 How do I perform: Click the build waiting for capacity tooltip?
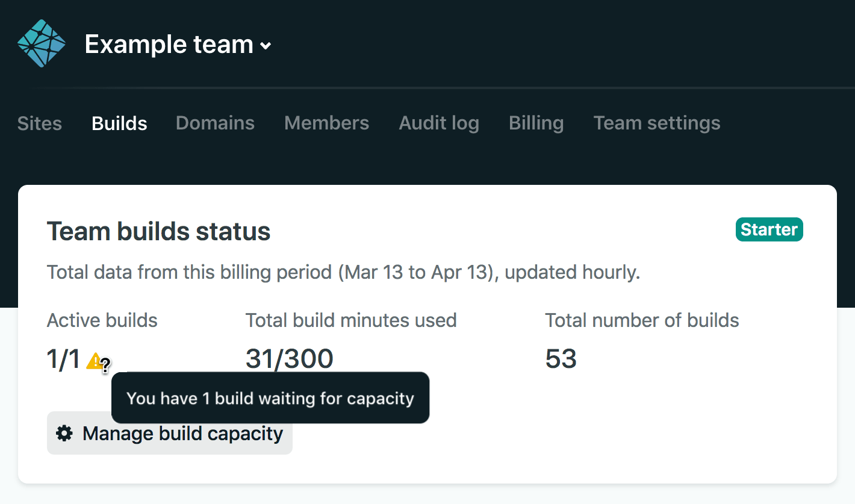(x=270, y=398)
